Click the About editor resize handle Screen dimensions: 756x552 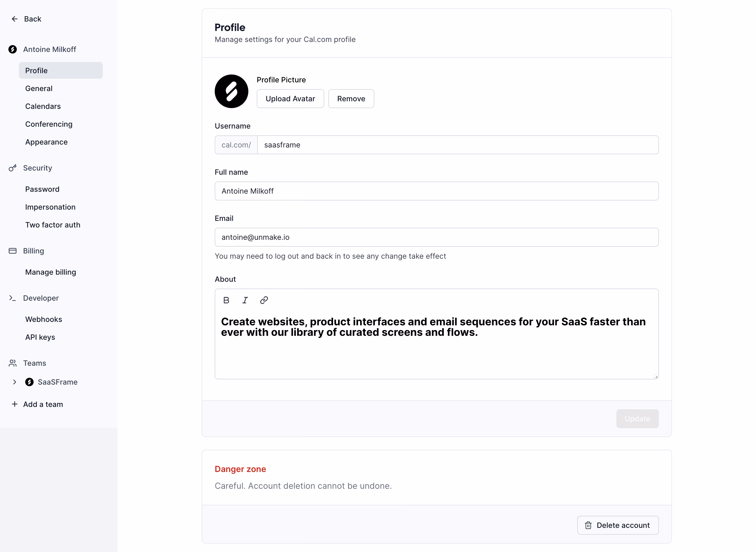[x=656, y=376]
